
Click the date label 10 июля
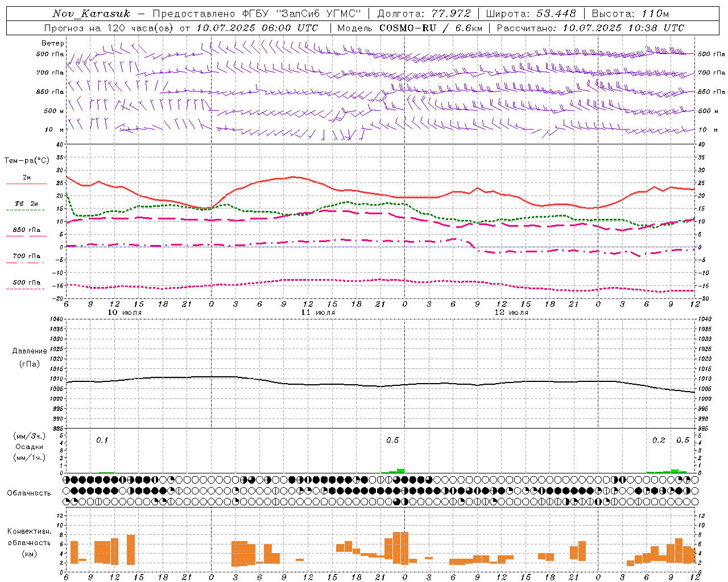[125, 313]
